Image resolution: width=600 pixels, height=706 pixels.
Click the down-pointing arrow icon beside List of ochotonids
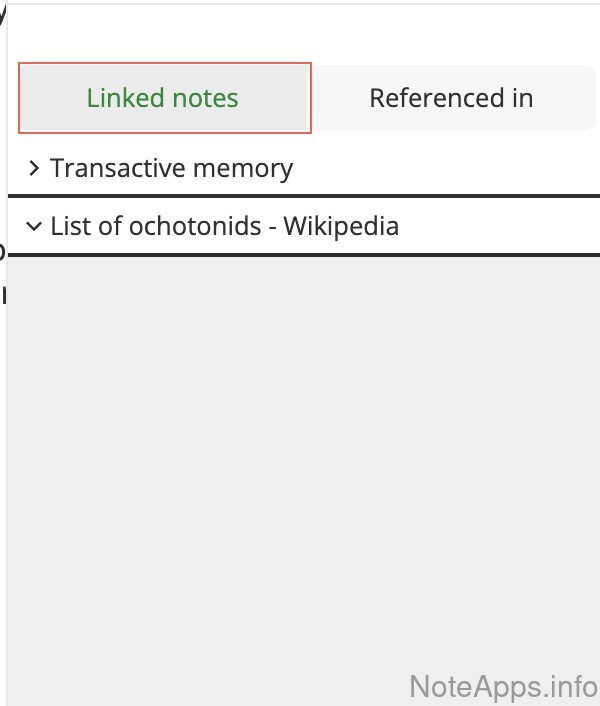[x=35, y=226]
